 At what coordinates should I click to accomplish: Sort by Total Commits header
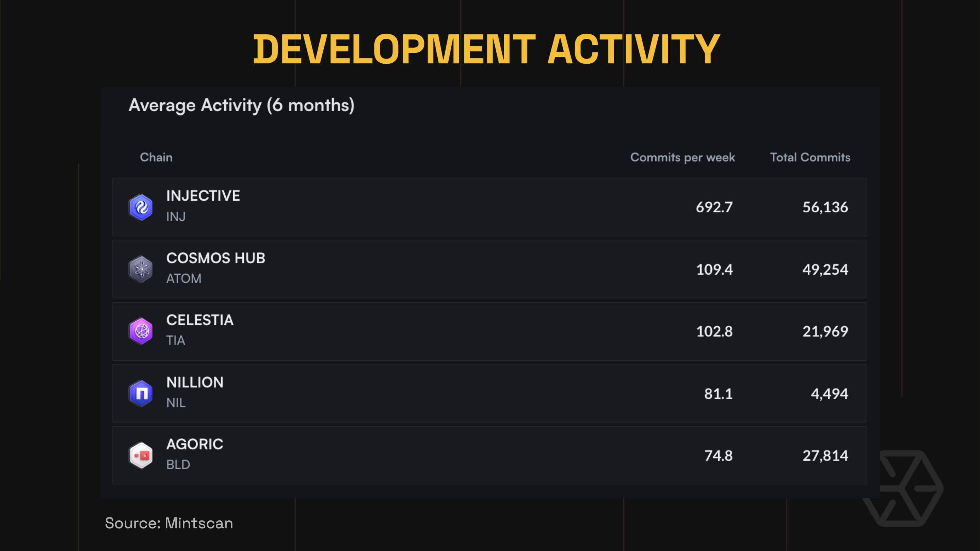click(x=810, y=157)
